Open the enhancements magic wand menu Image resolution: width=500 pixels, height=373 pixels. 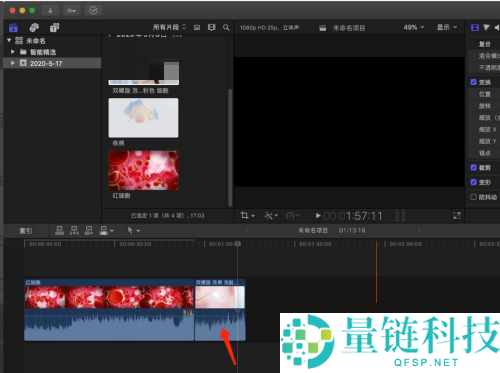tap(271, 216)
